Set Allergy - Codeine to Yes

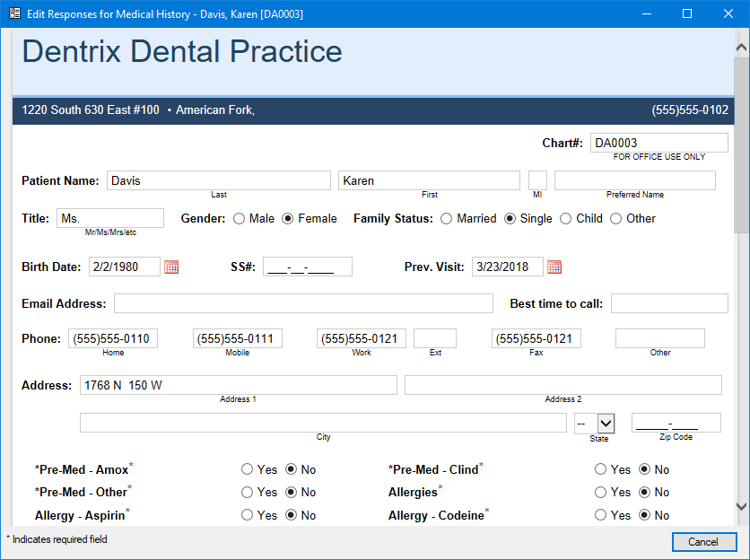click(x=600, y=515)
